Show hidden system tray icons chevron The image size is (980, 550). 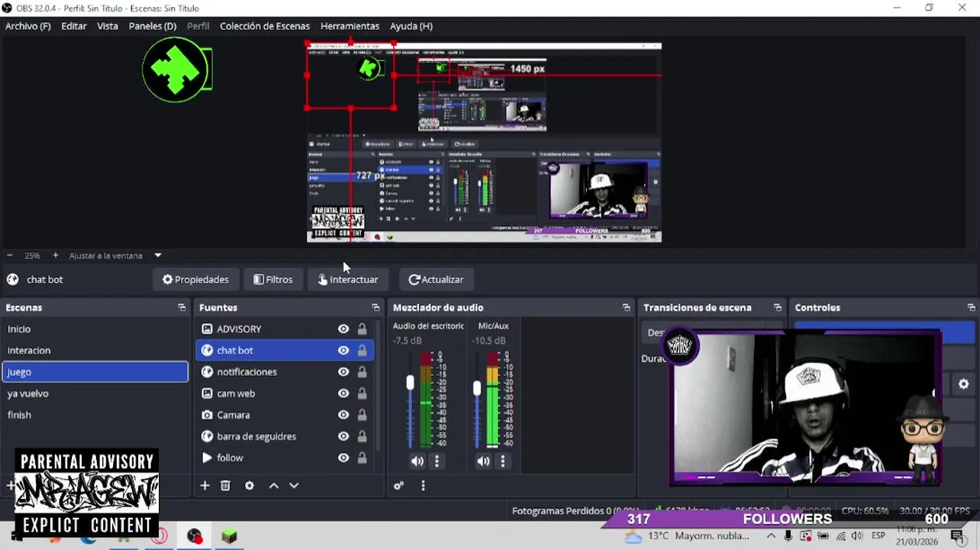click(771, 535)
